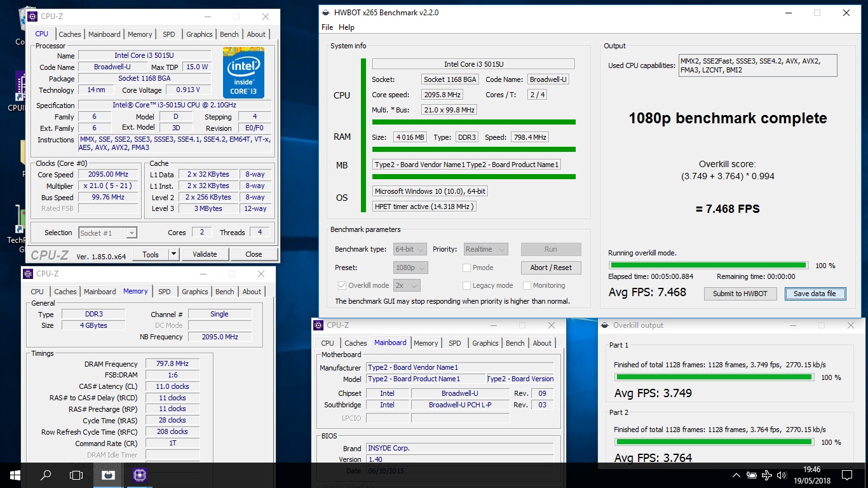Click the Part 1 progress bar
868x488 pixels.
coord(714,377)
